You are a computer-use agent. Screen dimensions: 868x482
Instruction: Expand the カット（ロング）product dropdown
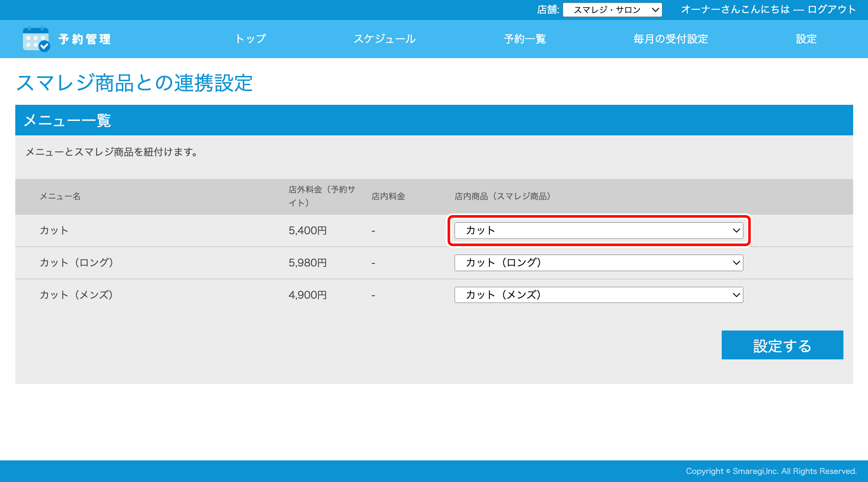click(598, 263)
